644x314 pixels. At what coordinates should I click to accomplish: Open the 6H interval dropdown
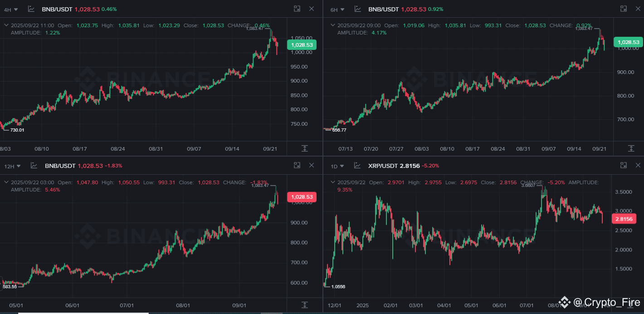tap(337, 10)
